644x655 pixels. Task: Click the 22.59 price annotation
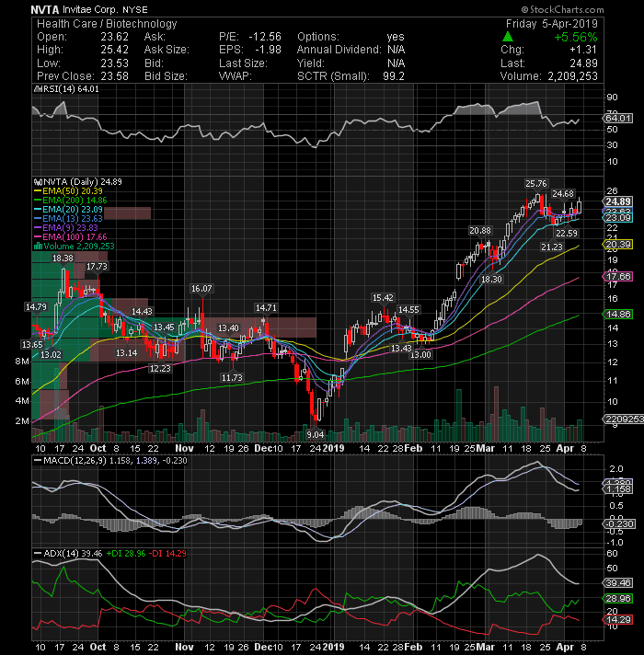click(x=567, y=233)
